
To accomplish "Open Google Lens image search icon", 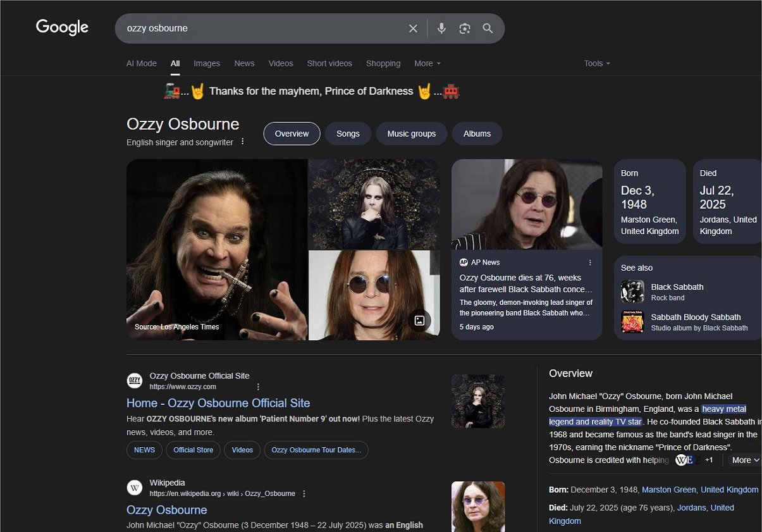I will tap(465, 28).
